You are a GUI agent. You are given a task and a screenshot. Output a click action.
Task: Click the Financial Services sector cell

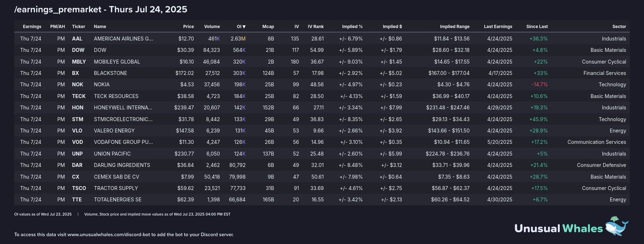pos(605,73)
